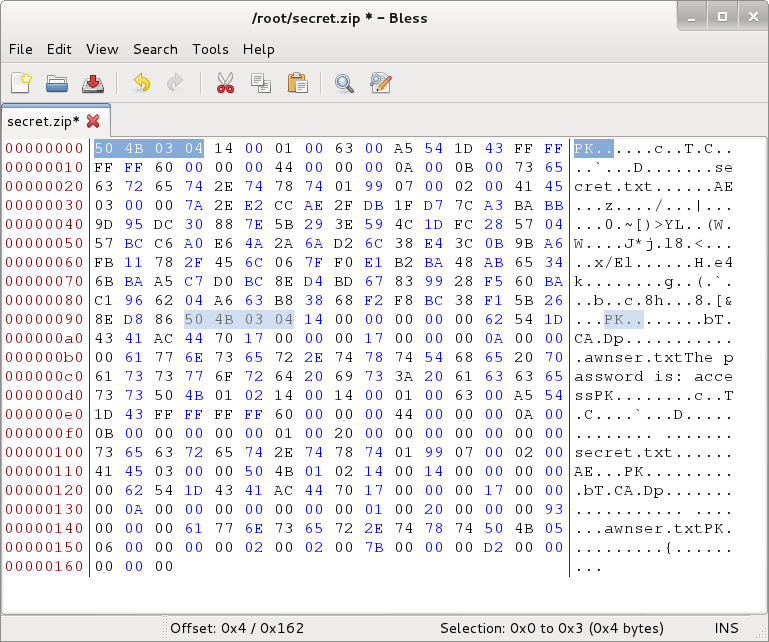Open Find with magnifier icon
The image size is (769, 642).
pos(344,83)
